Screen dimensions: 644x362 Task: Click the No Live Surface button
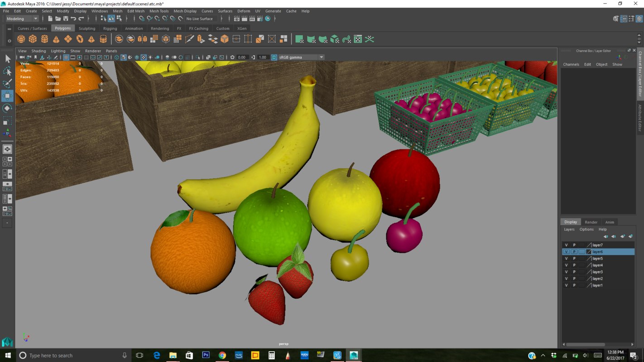(199, 19)
